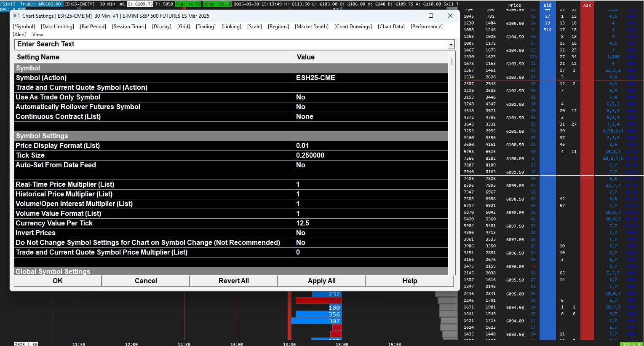Viewport: 644px width, 346px height.
Task: Click the 2025-1-30 date label on time axis
Action: pos(26,344)
